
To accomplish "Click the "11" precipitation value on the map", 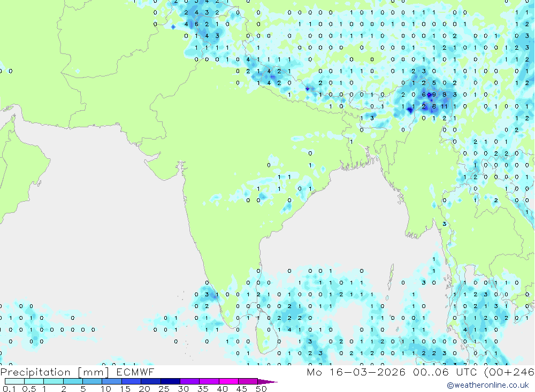I will pos(444,106).
